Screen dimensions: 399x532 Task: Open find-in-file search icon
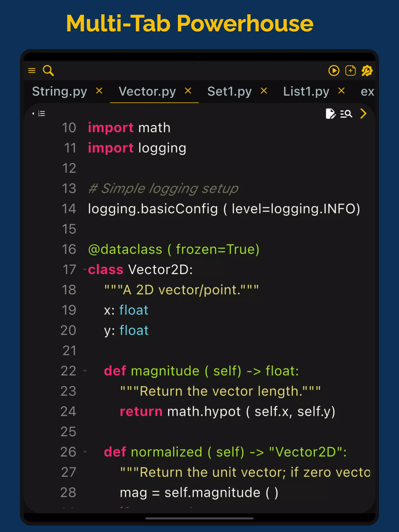[346, 114]
